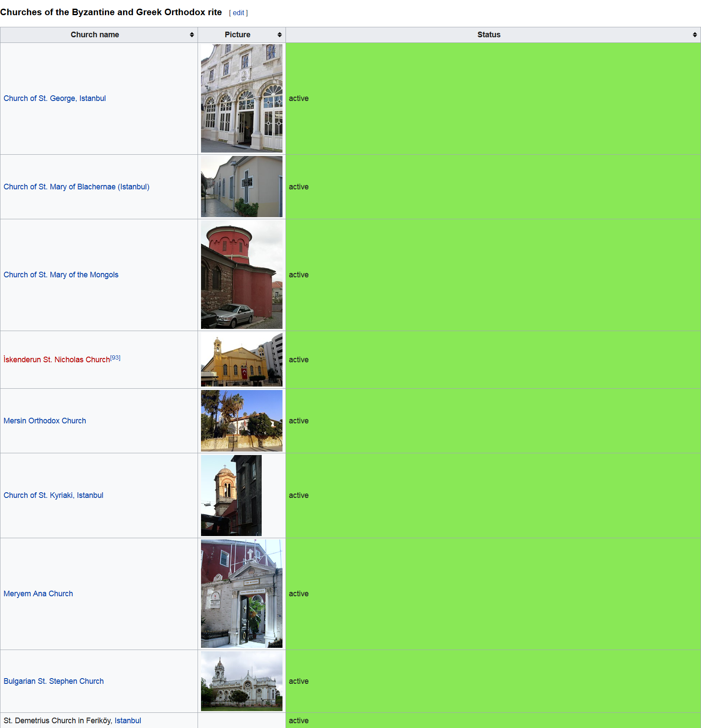Click 'active' status in Mersin Orthodox Church row
Viewport: 701px width, 728px height.
point(299,421)
